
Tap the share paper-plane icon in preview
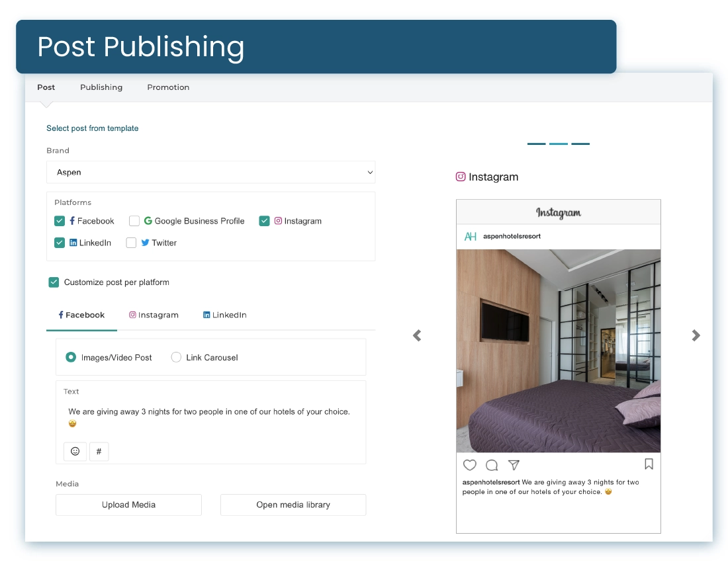514,464
